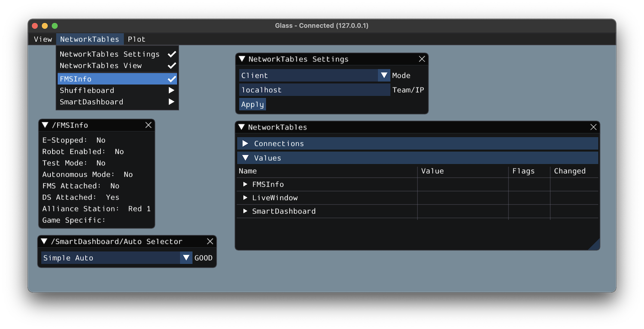The height and width of the screenshot is (329, 644).
Task: Click the Apply button
Action: pyautogui.click(x=252, y=105)
